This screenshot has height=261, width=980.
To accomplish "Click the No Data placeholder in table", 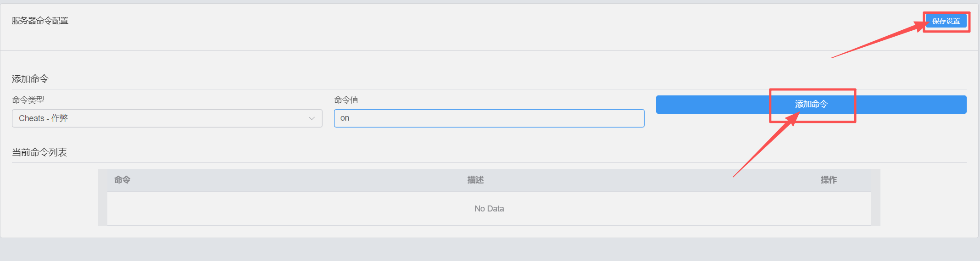I will (x=489, y=209).
